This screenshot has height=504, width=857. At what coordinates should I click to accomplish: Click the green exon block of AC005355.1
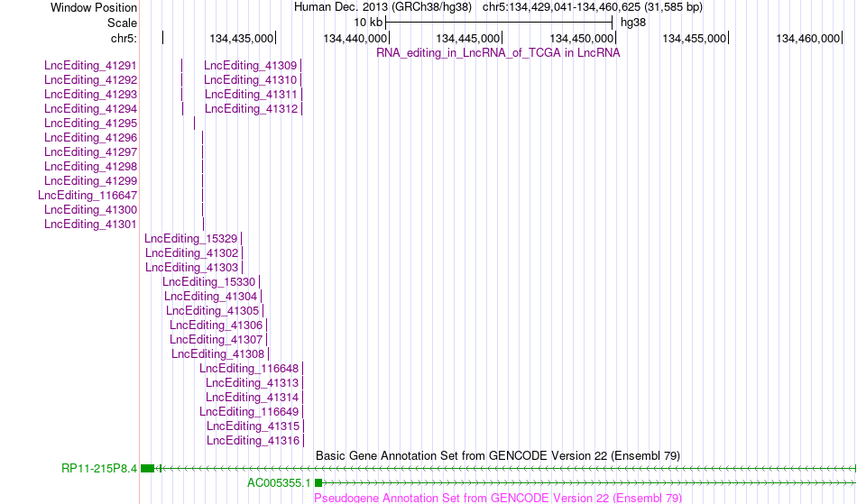[x=318, y=482]
